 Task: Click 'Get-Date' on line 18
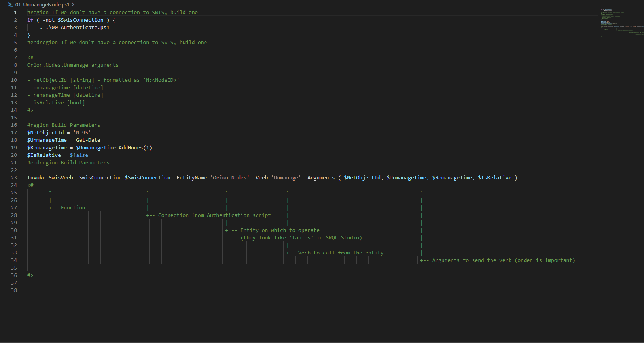click(x=88, y=140)
